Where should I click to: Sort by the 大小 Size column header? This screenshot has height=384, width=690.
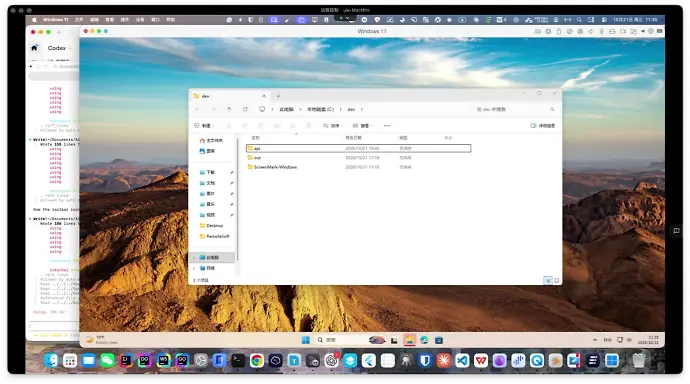[x=448, y=138]
